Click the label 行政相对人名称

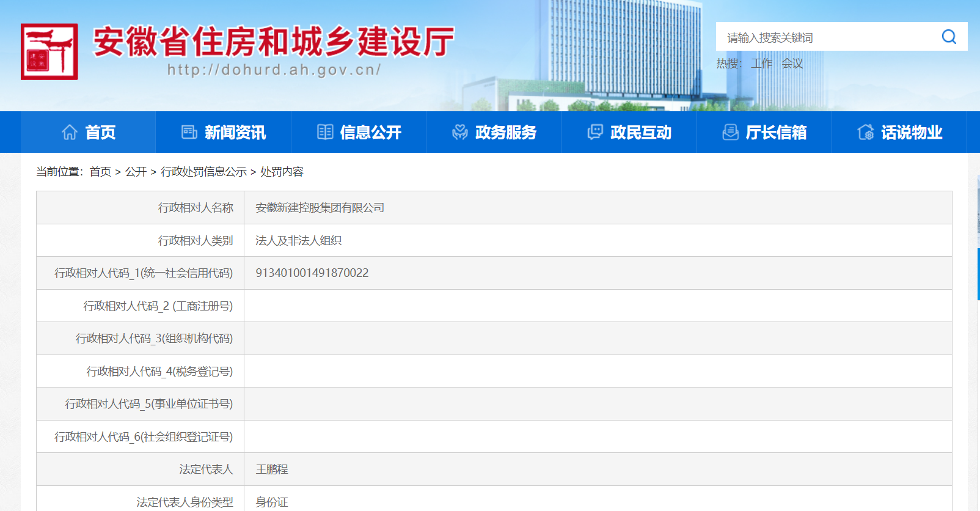(x=196, y=208)
